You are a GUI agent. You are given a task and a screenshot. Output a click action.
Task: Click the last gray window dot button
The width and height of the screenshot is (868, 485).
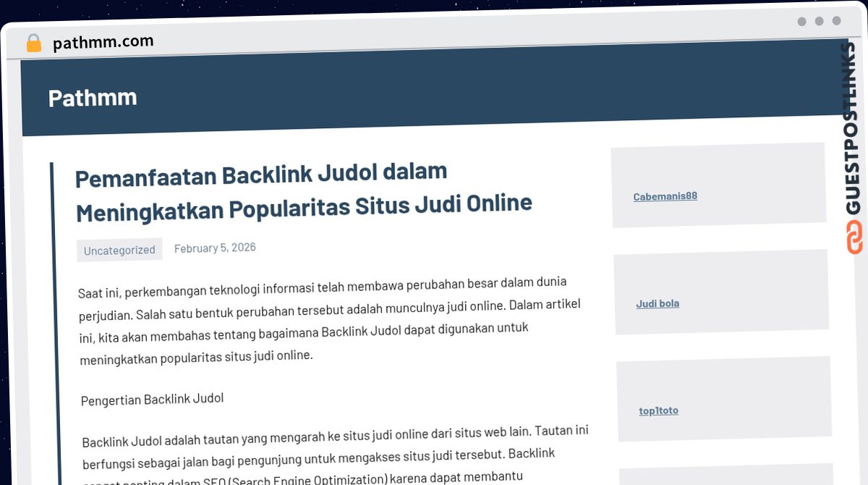click(836, 22)
